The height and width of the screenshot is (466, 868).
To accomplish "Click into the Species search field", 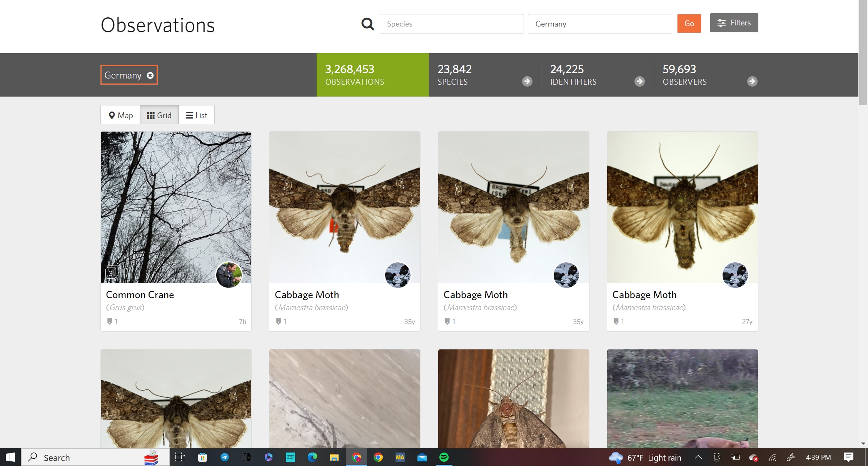I will tap(451, 24).
